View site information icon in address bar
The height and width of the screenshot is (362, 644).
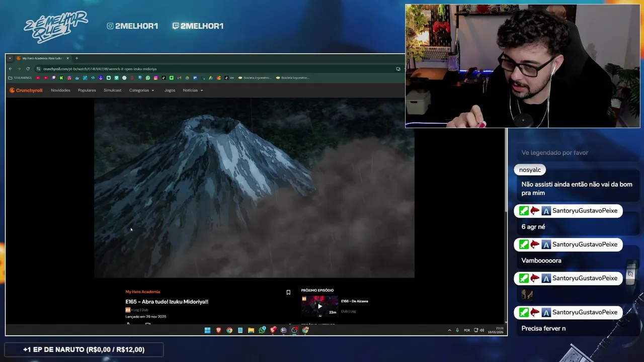tap(38, 69)
